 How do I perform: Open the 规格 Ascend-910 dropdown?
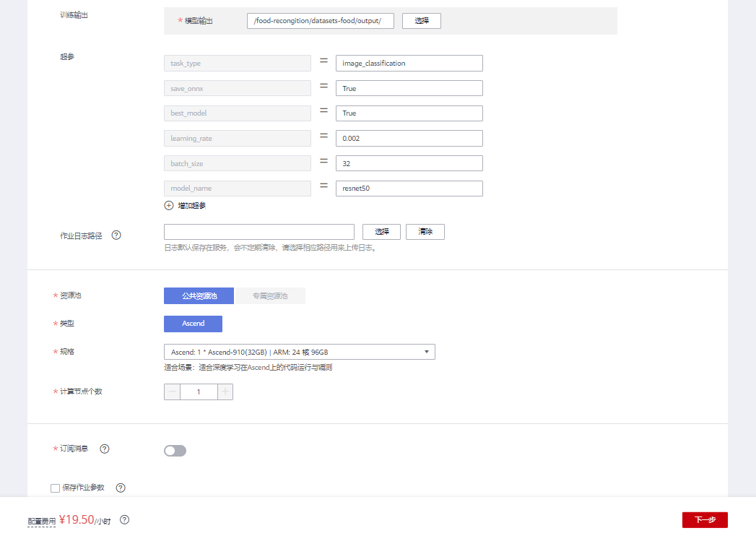299,352
